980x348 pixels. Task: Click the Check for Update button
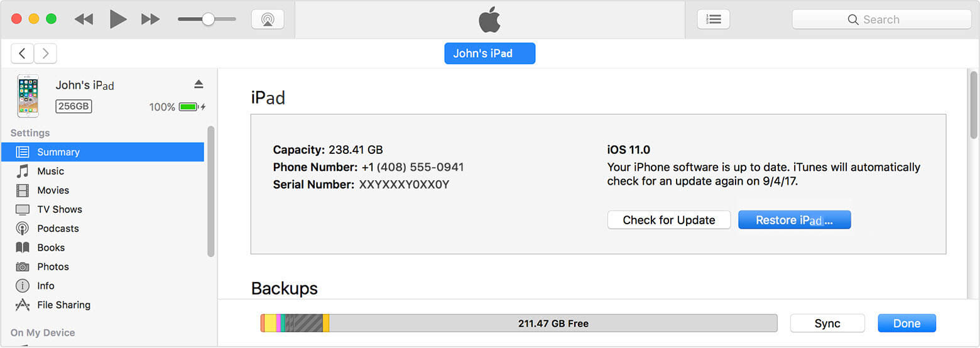(668, 220)
